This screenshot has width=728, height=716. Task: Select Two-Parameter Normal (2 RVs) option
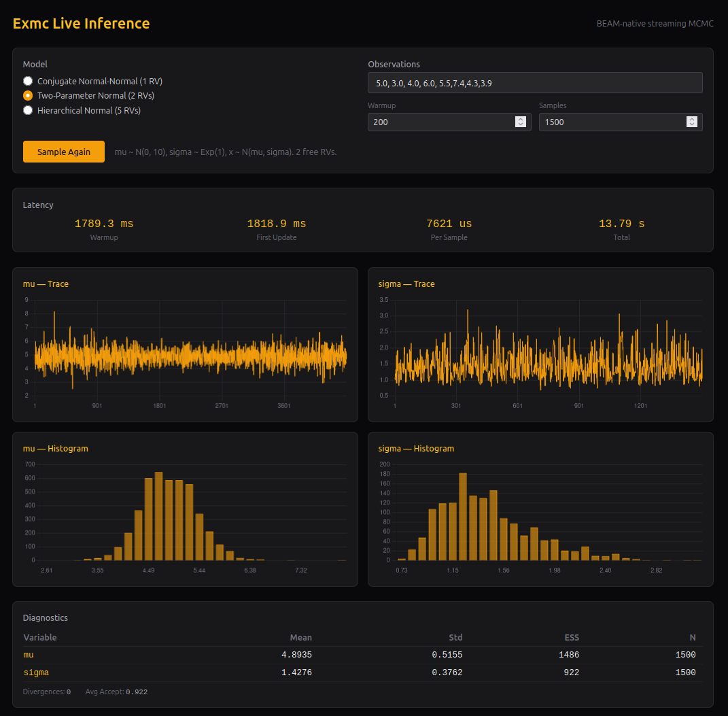tap(28, 96)
